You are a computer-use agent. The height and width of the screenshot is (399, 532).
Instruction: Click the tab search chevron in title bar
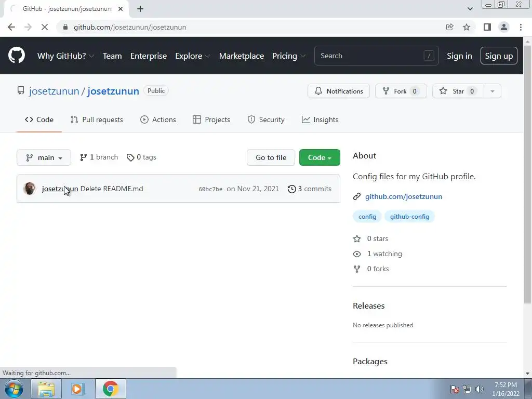point(470,9)
